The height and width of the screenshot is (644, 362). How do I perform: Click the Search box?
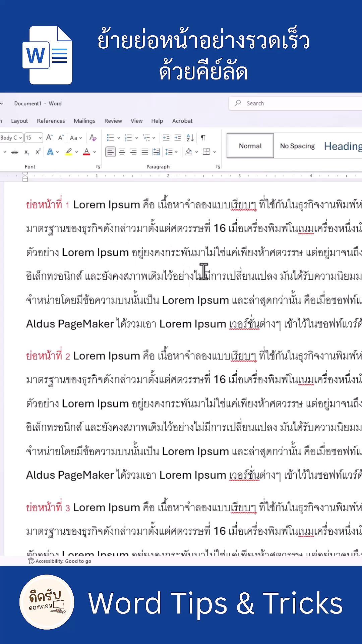coord(296,103)
